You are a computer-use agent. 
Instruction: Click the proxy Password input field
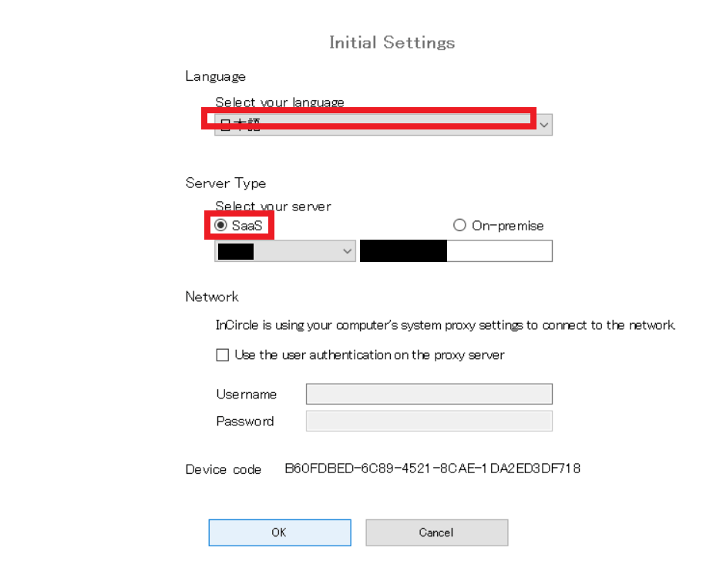[x=429, y=421]
